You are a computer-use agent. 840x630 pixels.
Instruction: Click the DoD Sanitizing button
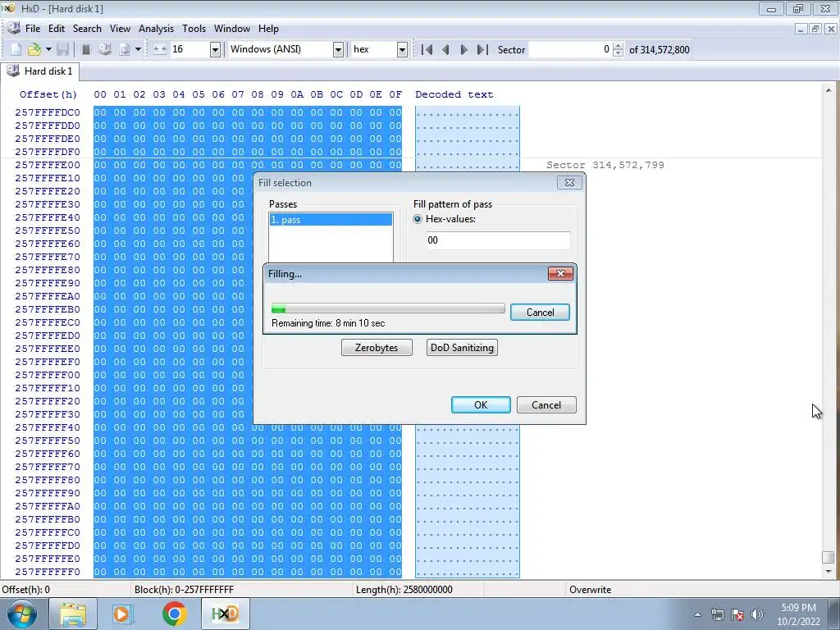click(462, 348)
